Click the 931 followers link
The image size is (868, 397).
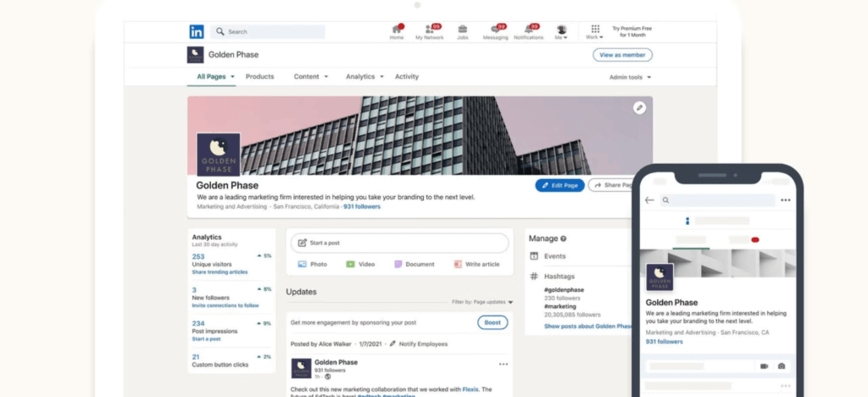[362, 207]
